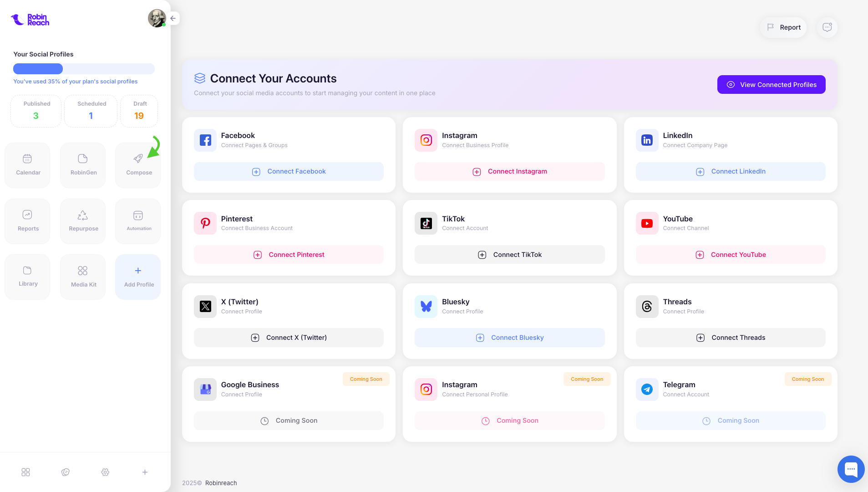Open the feedback icon next to Report
868x492 pixels.
pyautogui.click(x=827, y=27)
